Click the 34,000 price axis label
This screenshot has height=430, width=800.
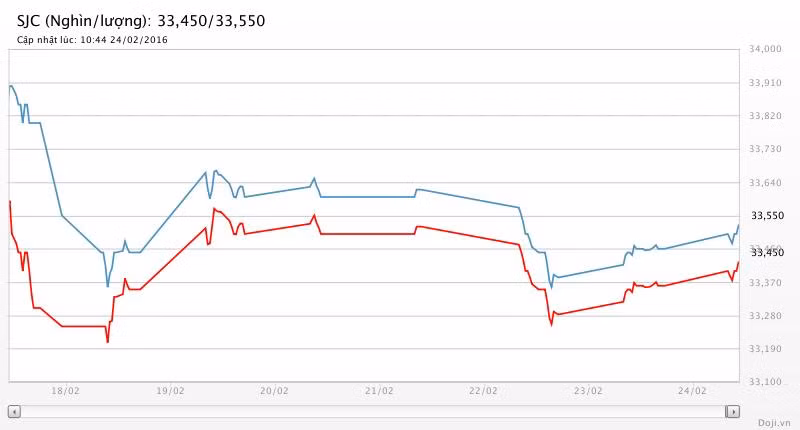coord(765,49)
